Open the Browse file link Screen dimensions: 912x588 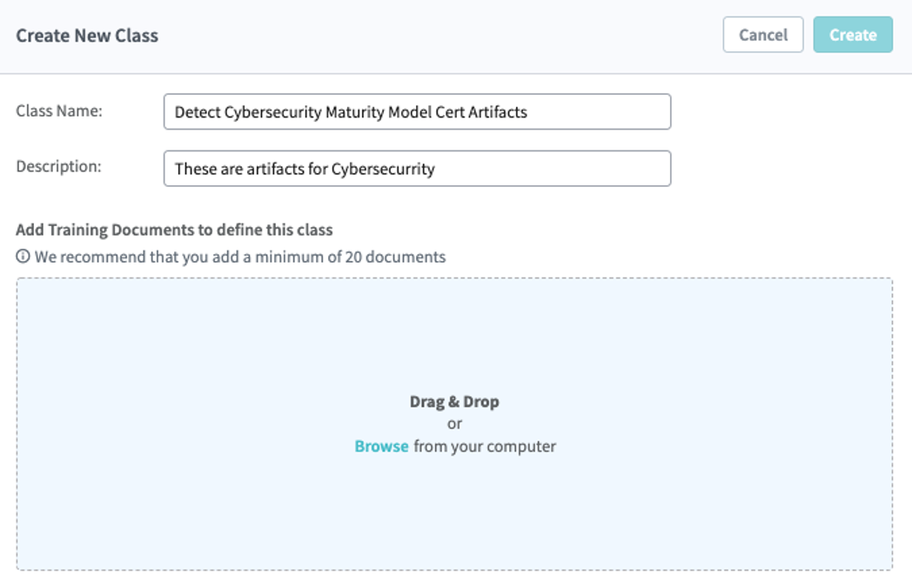click(x=381, y=446)
